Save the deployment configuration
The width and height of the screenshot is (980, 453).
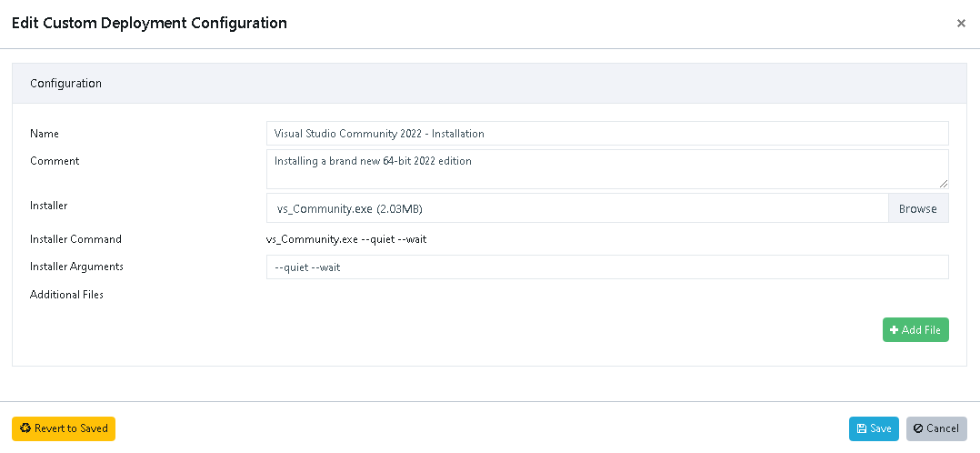(x=874, y=428)
